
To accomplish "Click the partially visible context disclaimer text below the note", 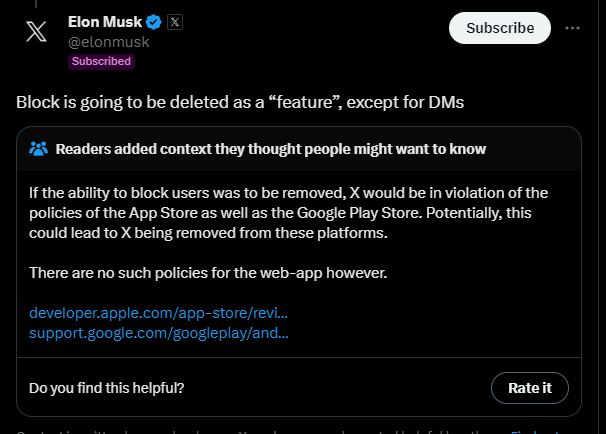I will click(250, 430).
